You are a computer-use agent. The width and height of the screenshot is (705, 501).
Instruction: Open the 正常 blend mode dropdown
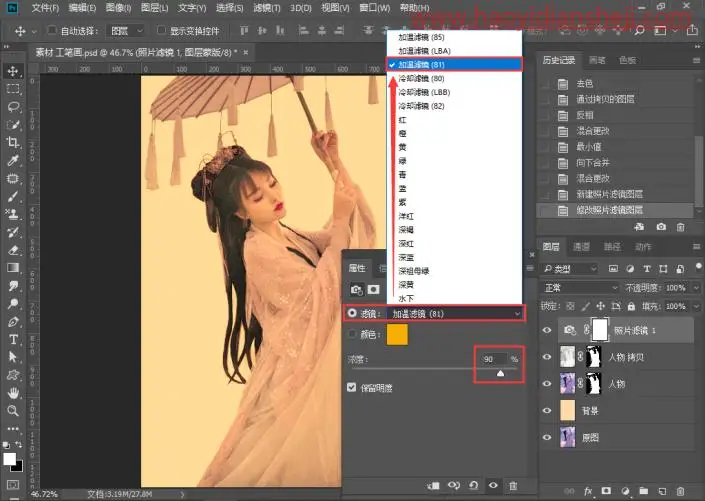tap(580, 288)
